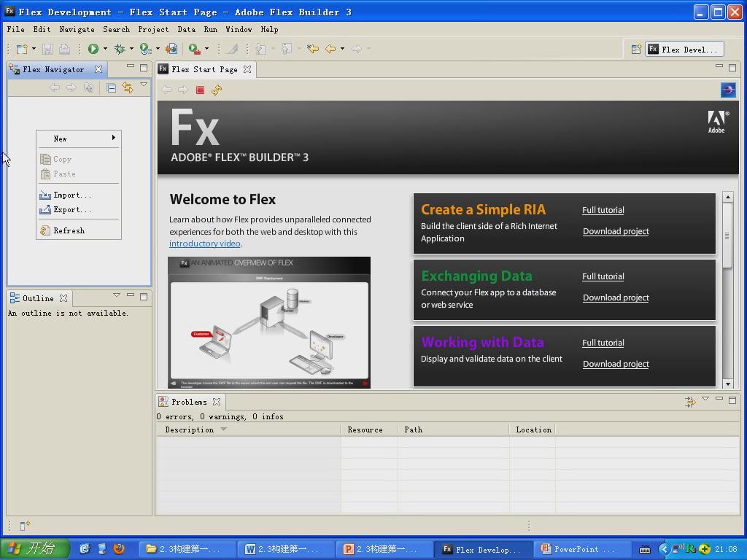Screen dimensions: 747x560
Task: Click the purple globe icon on Start Page
Action: pyautogui.click(x=728, y=90)
